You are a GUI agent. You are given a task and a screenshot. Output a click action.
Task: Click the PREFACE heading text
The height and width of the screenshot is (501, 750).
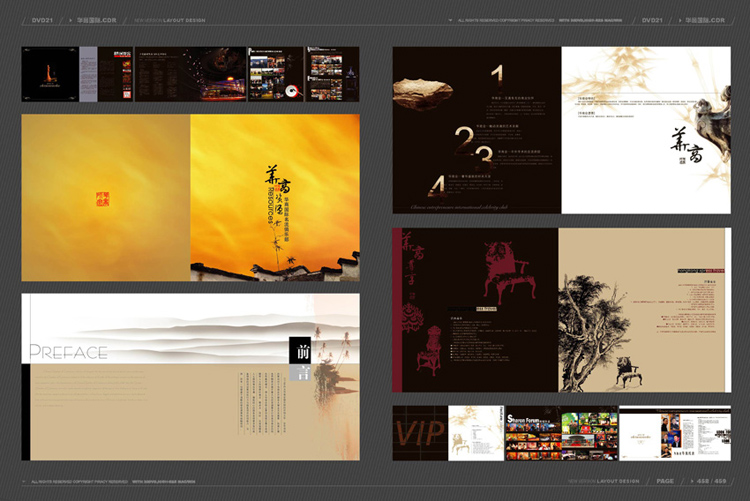pos(68,352)
